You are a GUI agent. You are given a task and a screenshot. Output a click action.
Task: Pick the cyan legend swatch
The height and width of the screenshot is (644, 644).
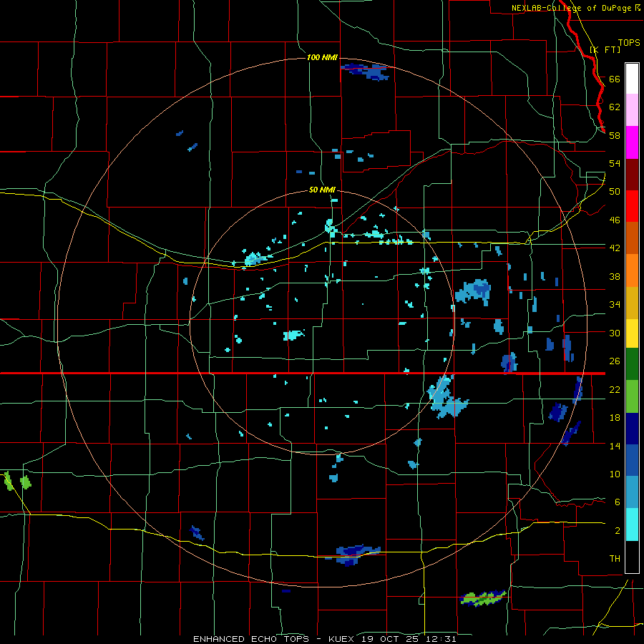632,525
